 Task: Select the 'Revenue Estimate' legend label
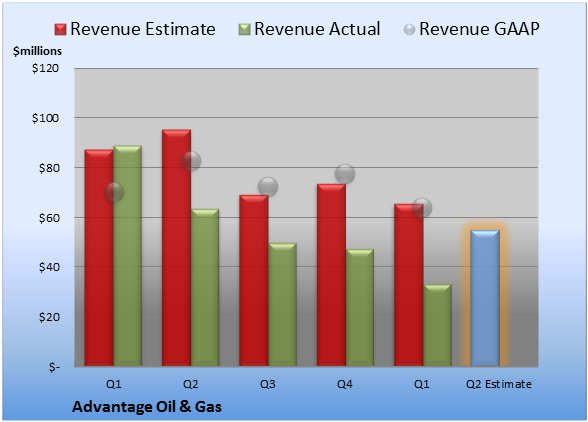(x=143, y=29)
